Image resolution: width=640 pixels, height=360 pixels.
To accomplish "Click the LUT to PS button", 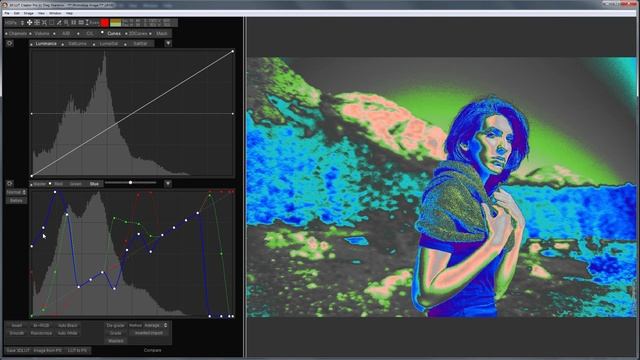I will [x=78, y=350].
